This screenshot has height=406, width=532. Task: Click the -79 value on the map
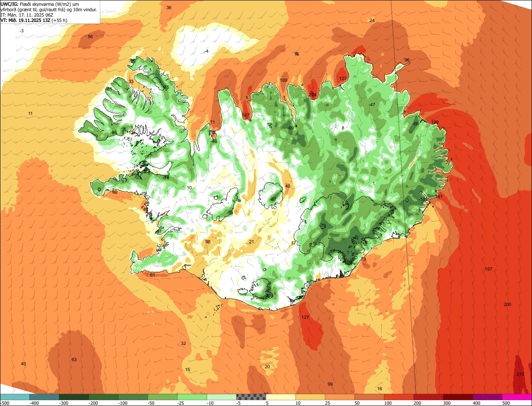[x=323, y=225]
